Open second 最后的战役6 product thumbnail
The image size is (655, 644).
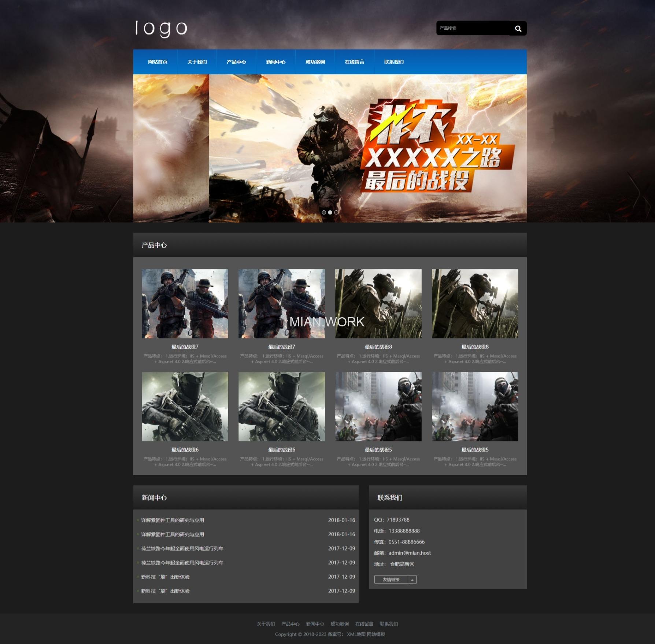[x=282, y=407]
